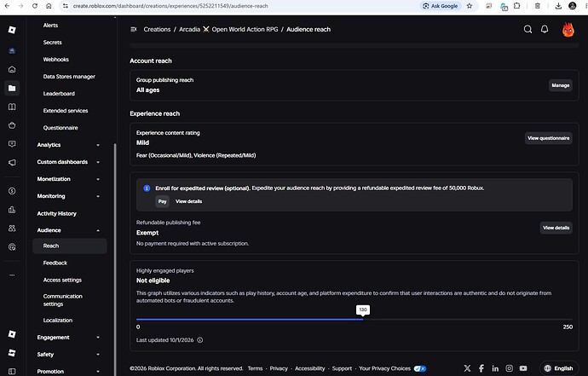
Task: Reload the page with the browser refresh button
Action: click(35, 6)
